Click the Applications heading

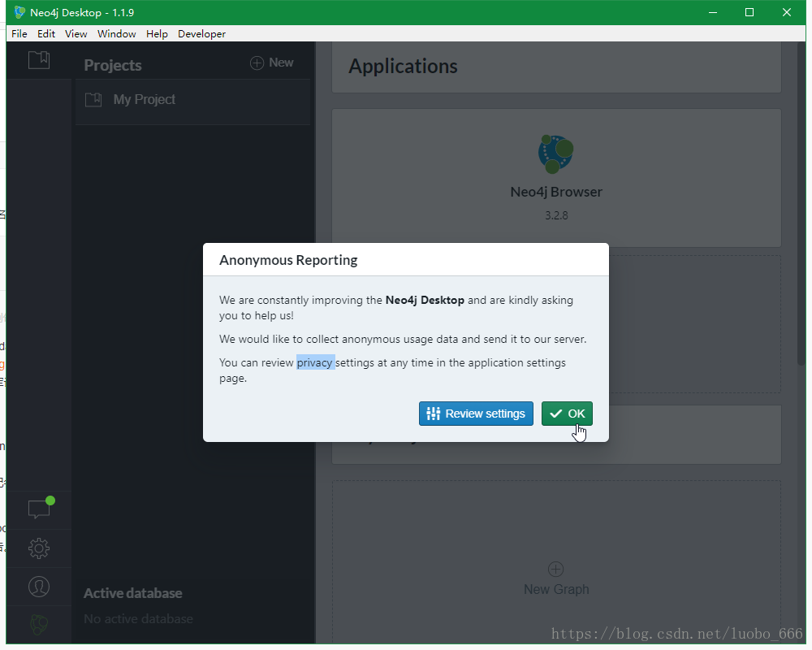pos(403,67)
